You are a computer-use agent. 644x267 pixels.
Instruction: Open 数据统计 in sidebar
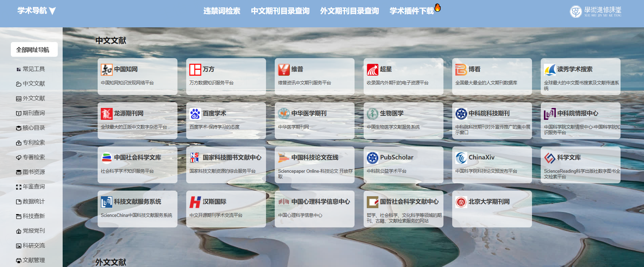tap(31, 201)
